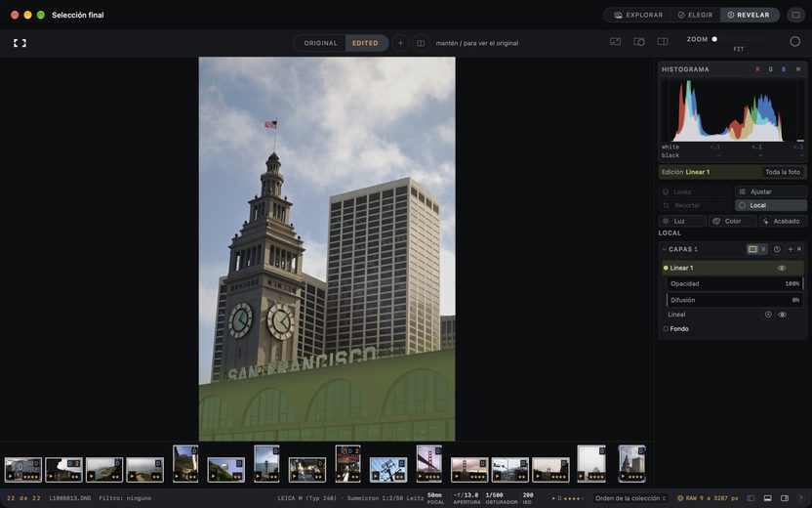The image size is (812, 508).
Task: Toggle the right panel icon in the status bar
Action: (784, 498)
